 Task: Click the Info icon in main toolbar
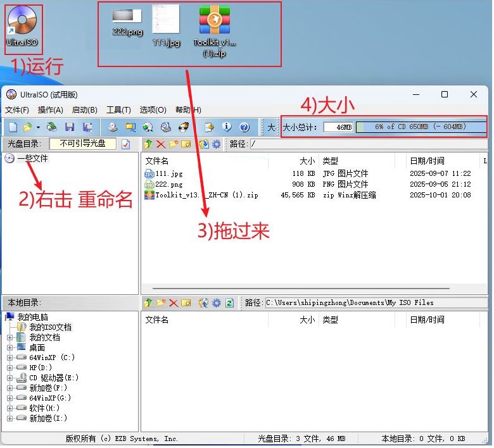(x=227, y=127)
